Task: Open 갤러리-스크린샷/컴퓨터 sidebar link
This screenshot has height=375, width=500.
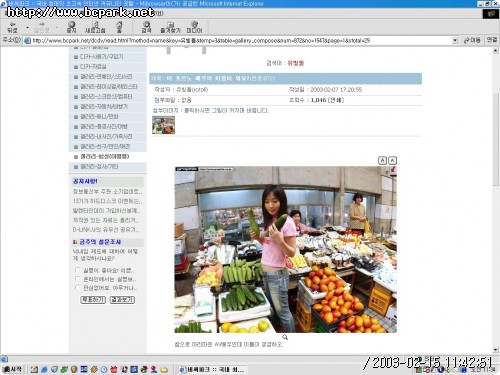Action: tap(106, 97)
